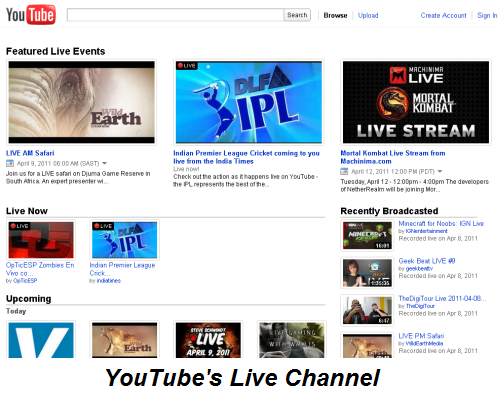Open the Mortal Kombat Live Stream thumbnail

pyautogui.click(x=416, y=102)
